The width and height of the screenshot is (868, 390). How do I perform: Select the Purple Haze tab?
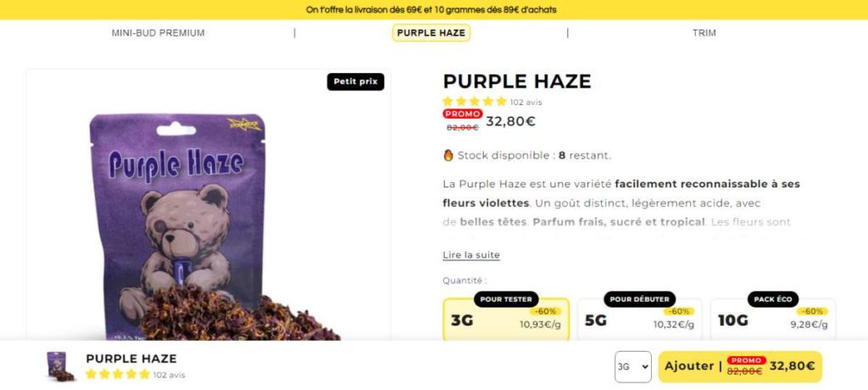pyautogui.click(x=431, y=33)
